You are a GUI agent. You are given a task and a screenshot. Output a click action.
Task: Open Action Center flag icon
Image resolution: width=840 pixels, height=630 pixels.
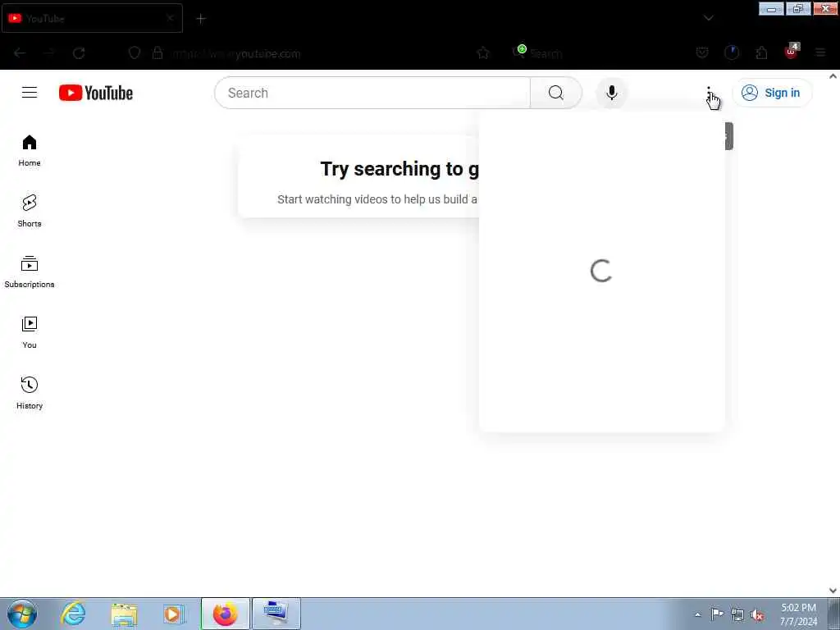point(716,614)
